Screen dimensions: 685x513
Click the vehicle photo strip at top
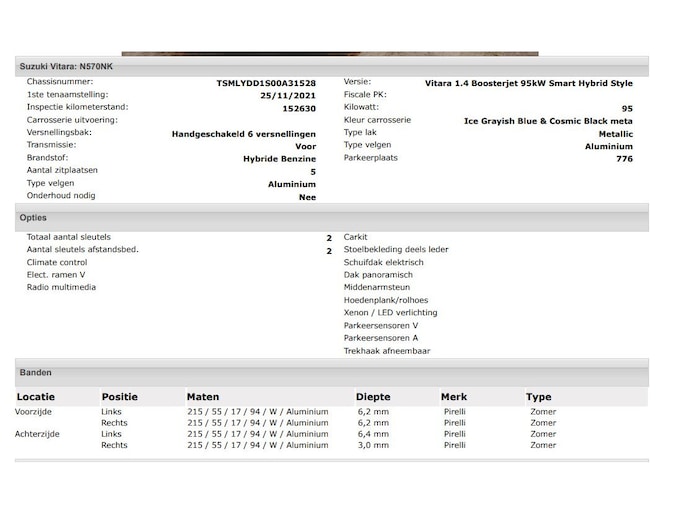tap(329, 54)
